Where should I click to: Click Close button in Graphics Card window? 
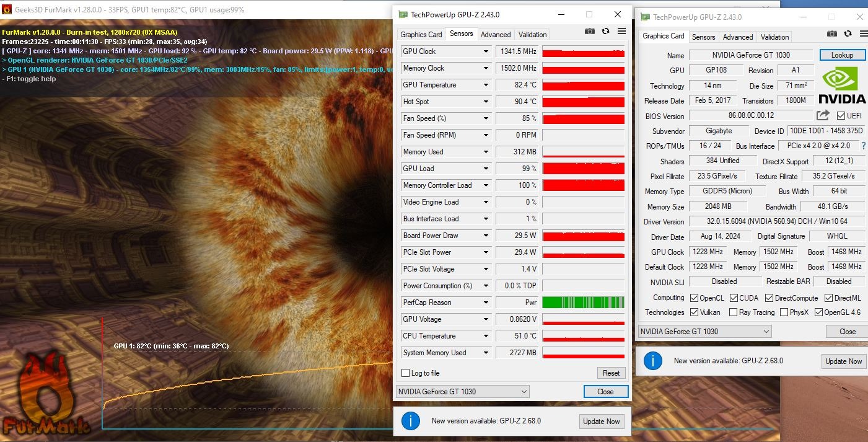tap(848, 332)
